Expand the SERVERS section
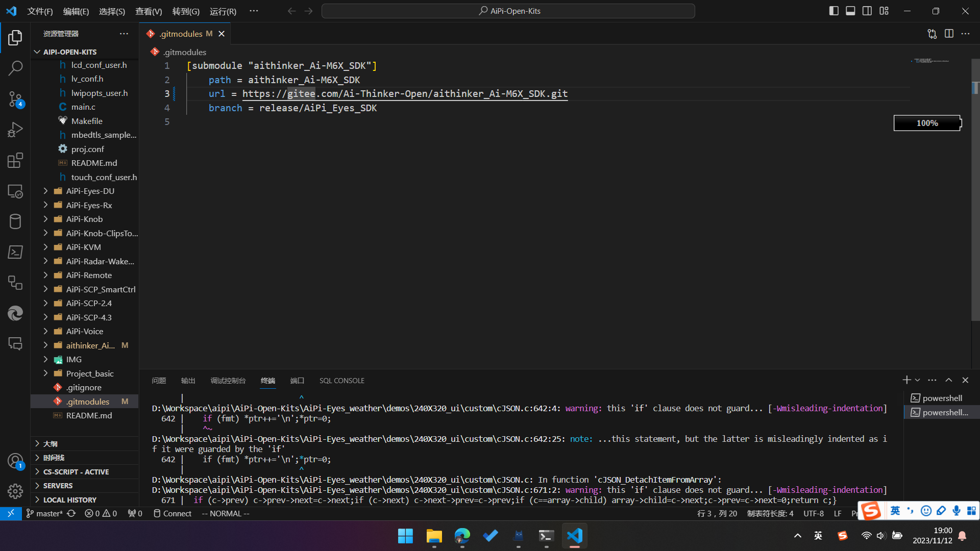This screenshot has height=551, width=980. [x=85, y=486]
